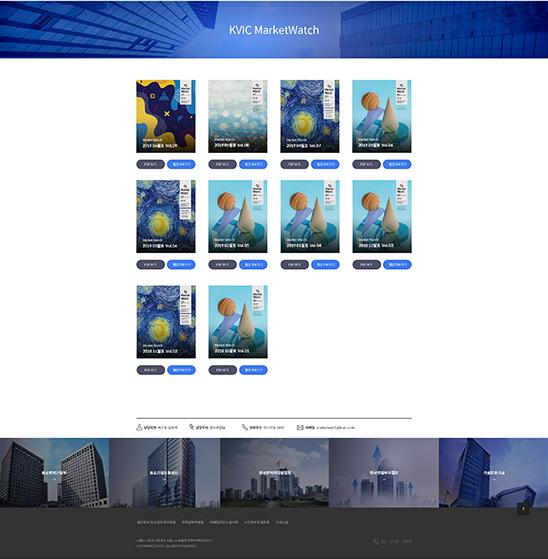Open the glass tower footer tile
Screen dimensions: 548x559
(x=165, y=473)
